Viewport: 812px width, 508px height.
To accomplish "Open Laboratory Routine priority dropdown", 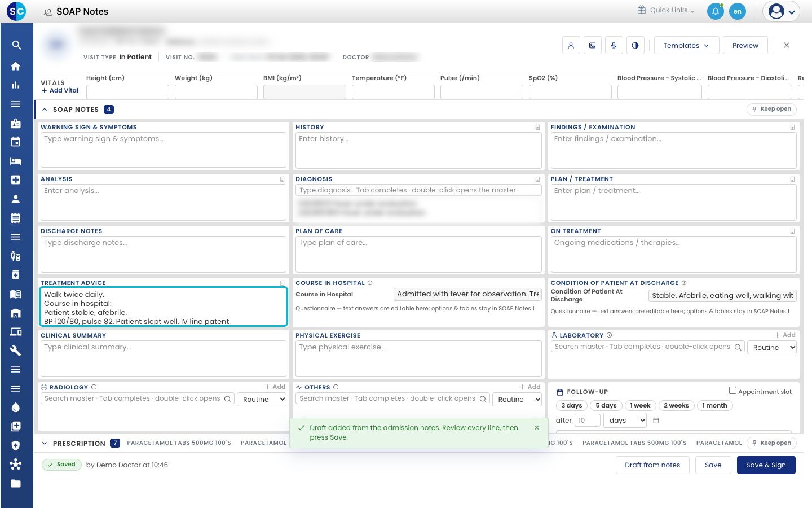I will click(772, 348).
